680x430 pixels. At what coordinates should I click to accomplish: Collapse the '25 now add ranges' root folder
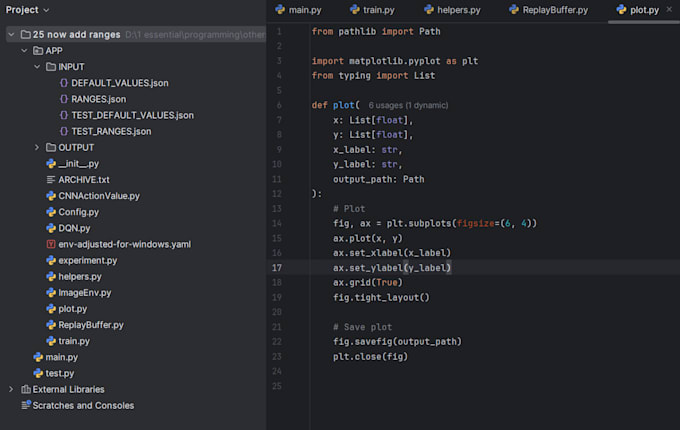click(x=11, y=34)
